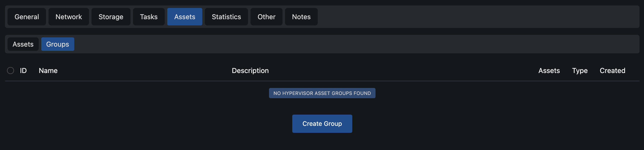Sort by the Assets count column

pos(549,71)
